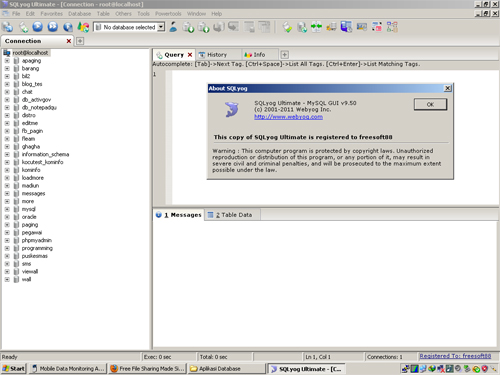500x375 pixels.
Task: Open the Powertools menu
Action: coord(168,14)
